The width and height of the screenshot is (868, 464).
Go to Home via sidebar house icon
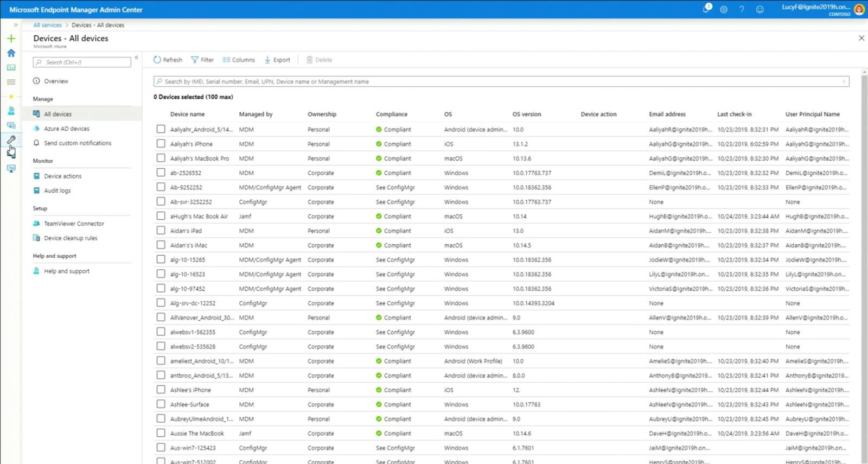tap(11, 53)
